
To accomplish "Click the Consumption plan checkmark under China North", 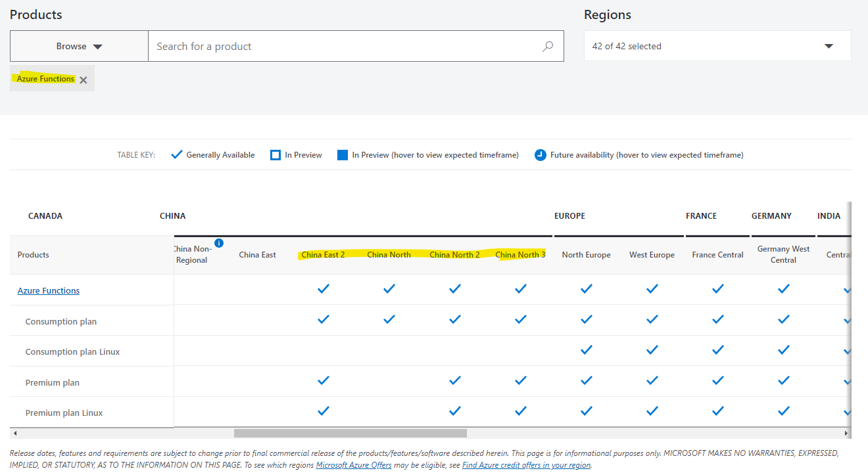I will (x=389, y=319).
